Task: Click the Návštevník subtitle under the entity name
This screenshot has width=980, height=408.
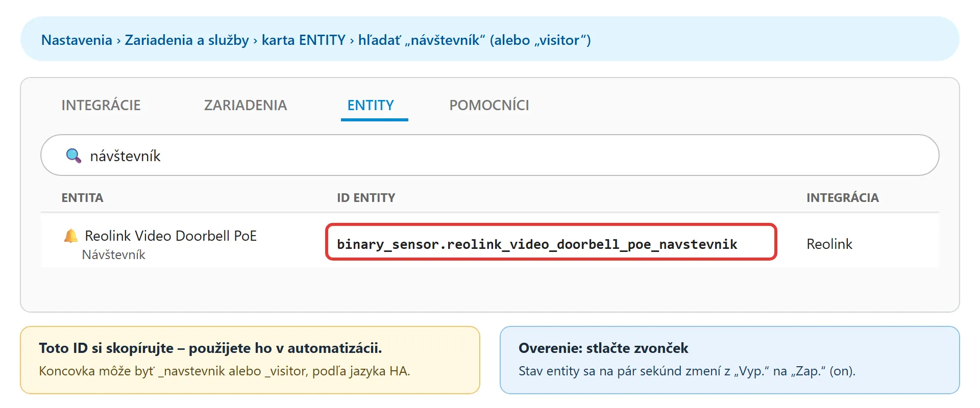Action: pos(114,254)
